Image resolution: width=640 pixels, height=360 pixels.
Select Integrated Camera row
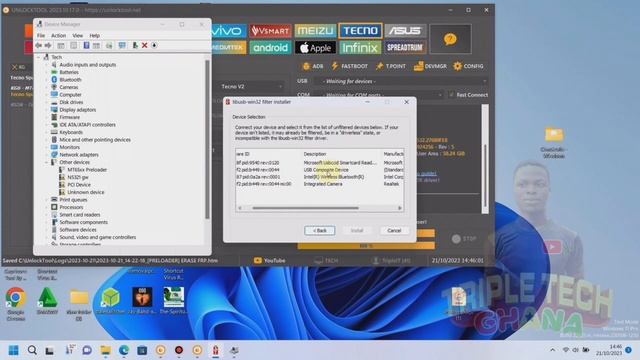(320, 184)
